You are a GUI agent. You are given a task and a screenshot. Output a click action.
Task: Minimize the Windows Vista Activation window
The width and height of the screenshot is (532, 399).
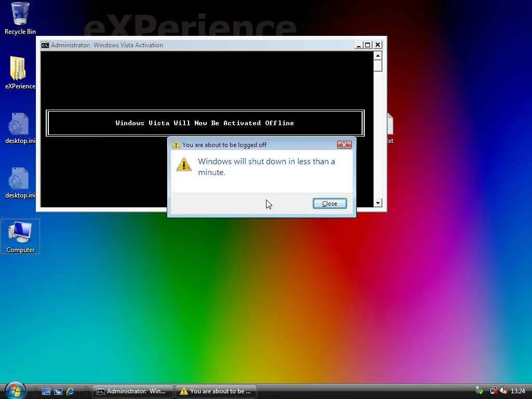pos(358,45)
